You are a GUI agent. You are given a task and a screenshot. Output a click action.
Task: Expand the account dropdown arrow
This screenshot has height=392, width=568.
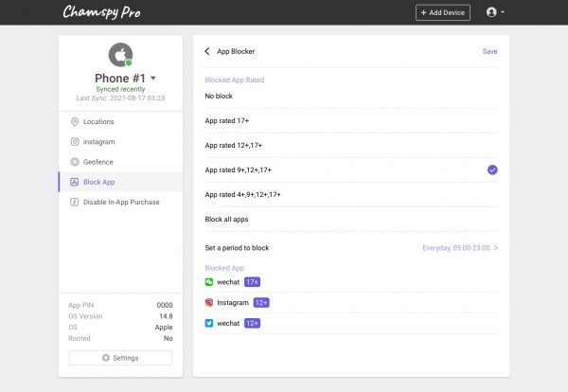click(x=503, y=12)
